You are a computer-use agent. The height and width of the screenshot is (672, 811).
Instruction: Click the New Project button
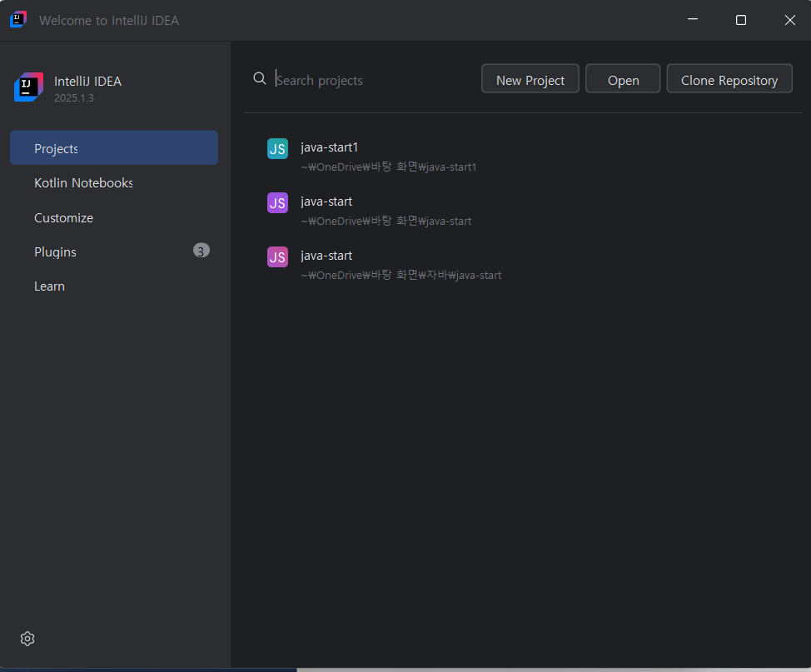[x=530, y=78]
